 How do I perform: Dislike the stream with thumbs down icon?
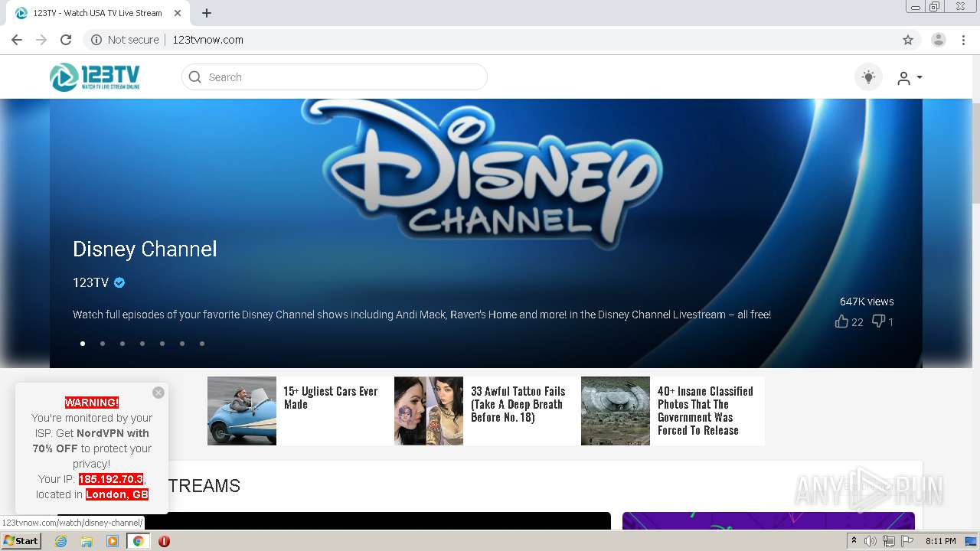[x=879, y=321]
